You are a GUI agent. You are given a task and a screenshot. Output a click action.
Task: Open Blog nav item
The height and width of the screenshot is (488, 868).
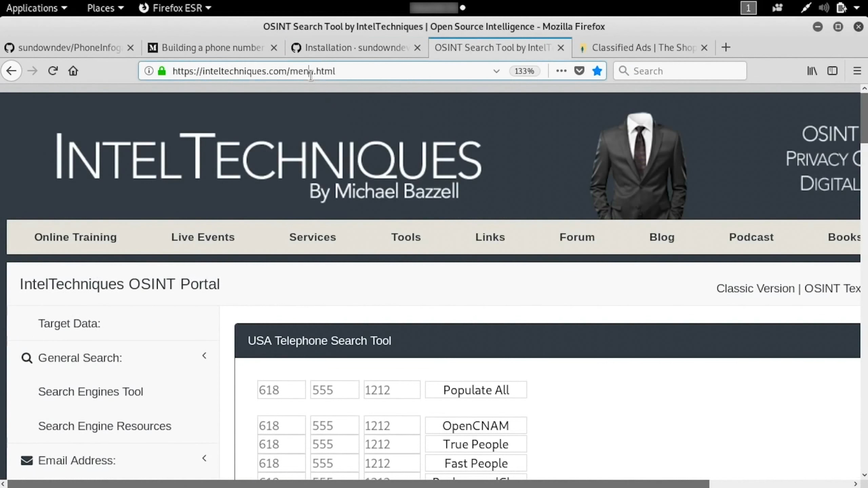[x=662, y=237]
